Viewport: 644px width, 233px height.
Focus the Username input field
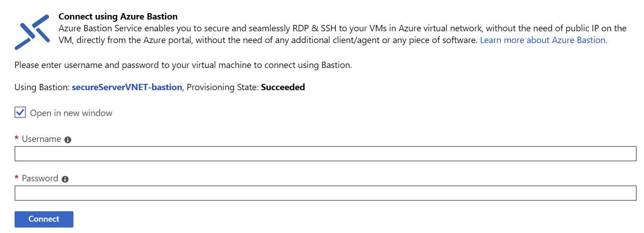pyautogui.click(x=326, y=154)
